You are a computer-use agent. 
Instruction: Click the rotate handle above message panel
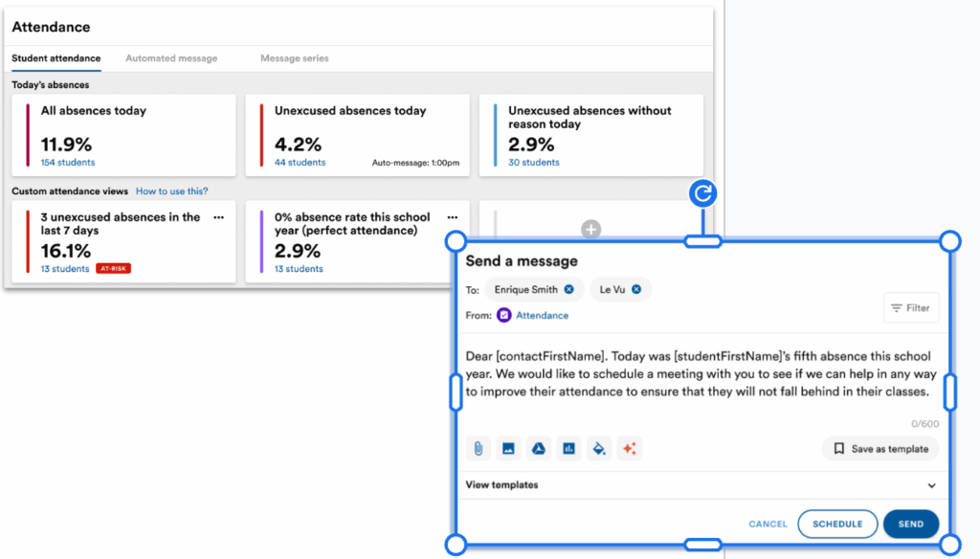click(703, 194)
